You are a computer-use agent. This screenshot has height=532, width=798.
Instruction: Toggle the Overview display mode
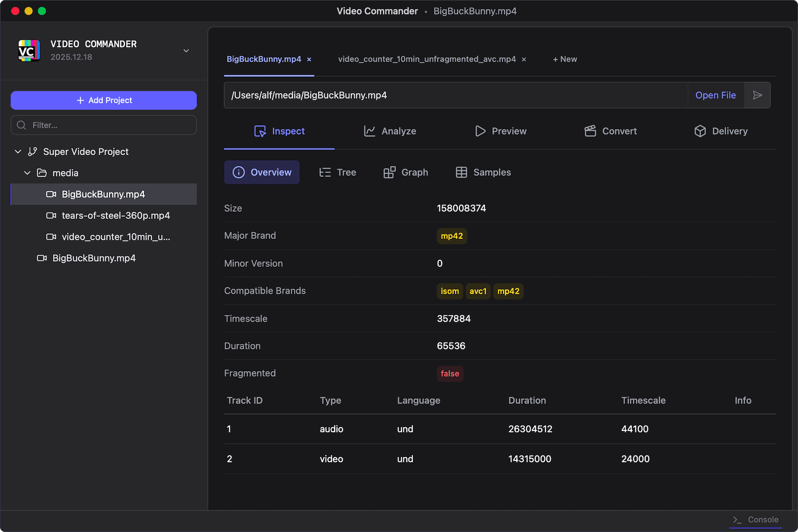262,173
